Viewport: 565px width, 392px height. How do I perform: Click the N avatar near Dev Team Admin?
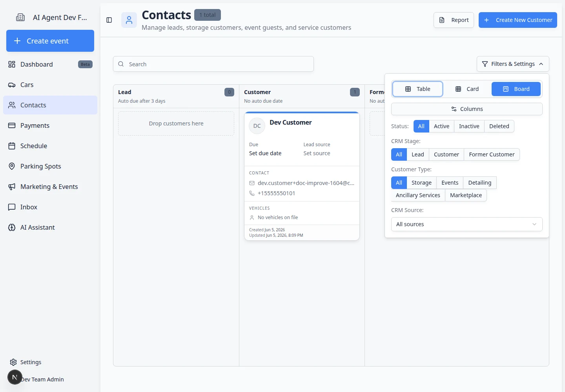click(15, 377)
